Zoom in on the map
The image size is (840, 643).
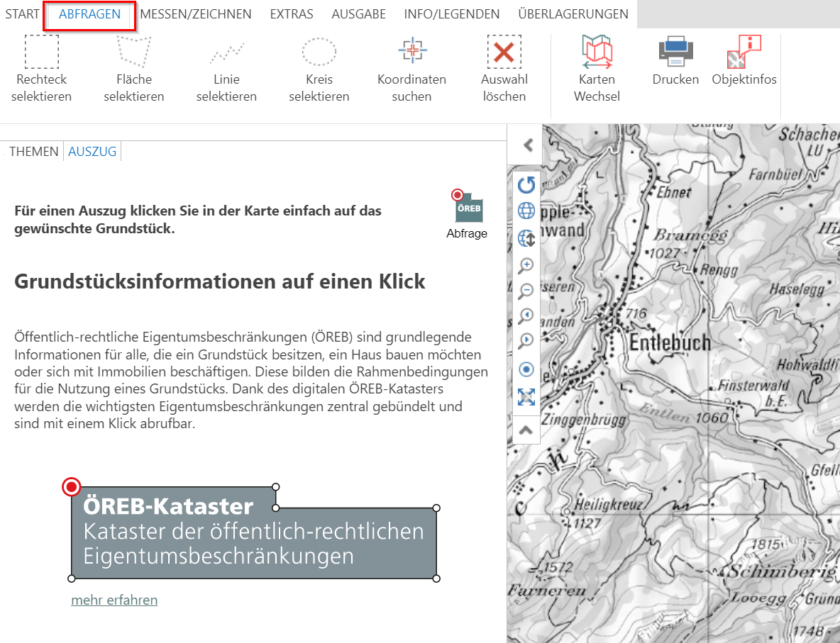[x=526, y=265]
